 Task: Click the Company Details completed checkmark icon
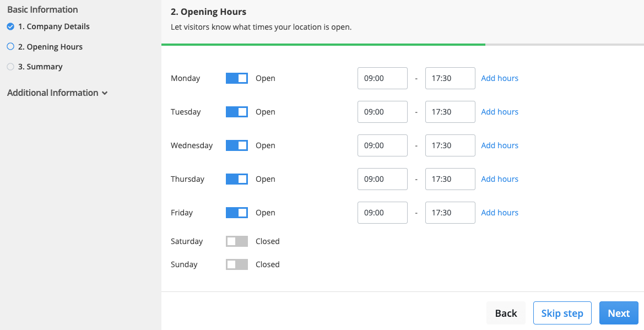coord(10,26)
